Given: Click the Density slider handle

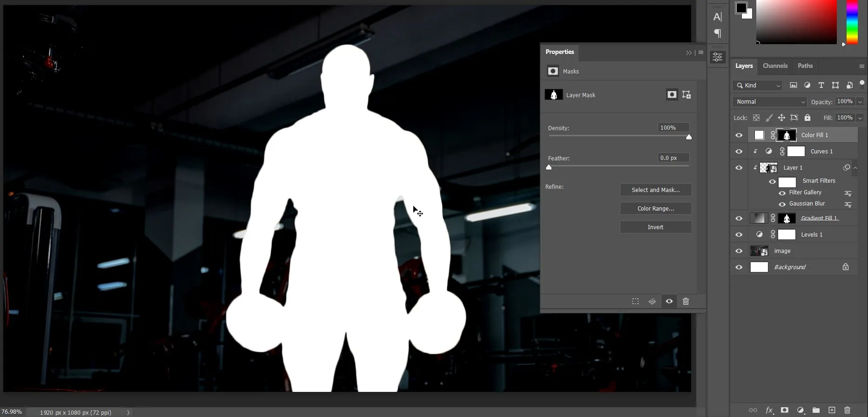Looking at the screenshot, I should [x=689, y=137].
